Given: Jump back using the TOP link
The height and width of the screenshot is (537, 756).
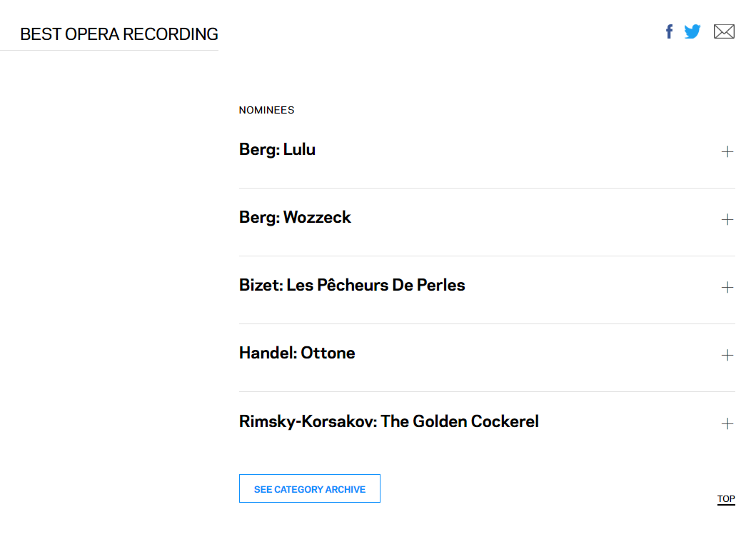Looking at the screenshot, I should coord(726,499).
